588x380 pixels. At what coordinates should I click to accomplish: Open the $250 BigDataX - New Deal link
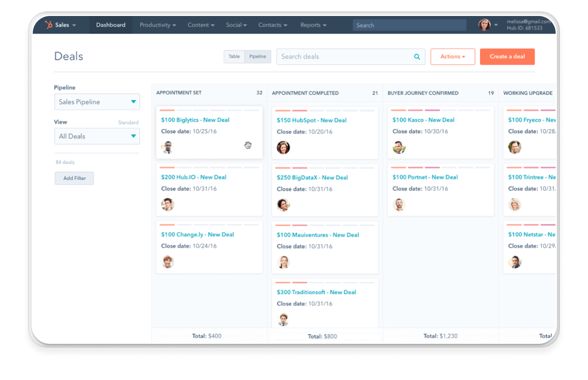[312, 177]
